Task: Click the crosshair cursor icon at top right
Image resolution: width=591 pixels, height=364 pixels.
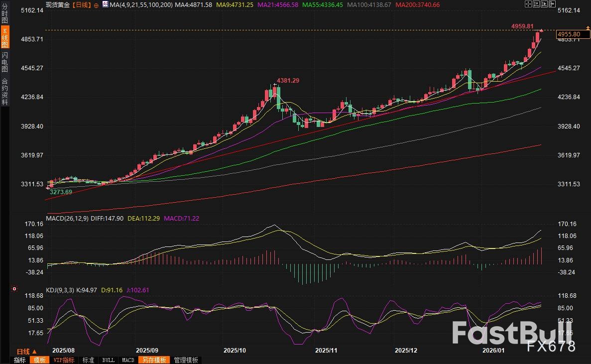Action: click(528, 4)
